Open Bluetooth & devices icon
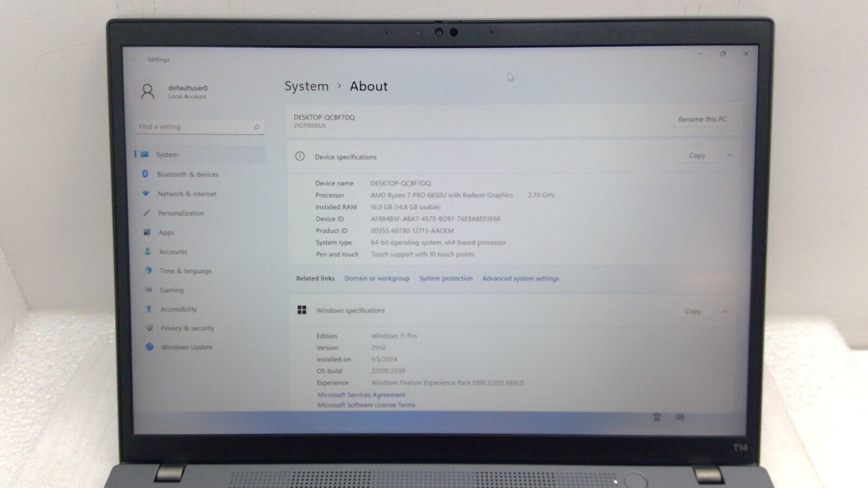 (x=145, y=174)
